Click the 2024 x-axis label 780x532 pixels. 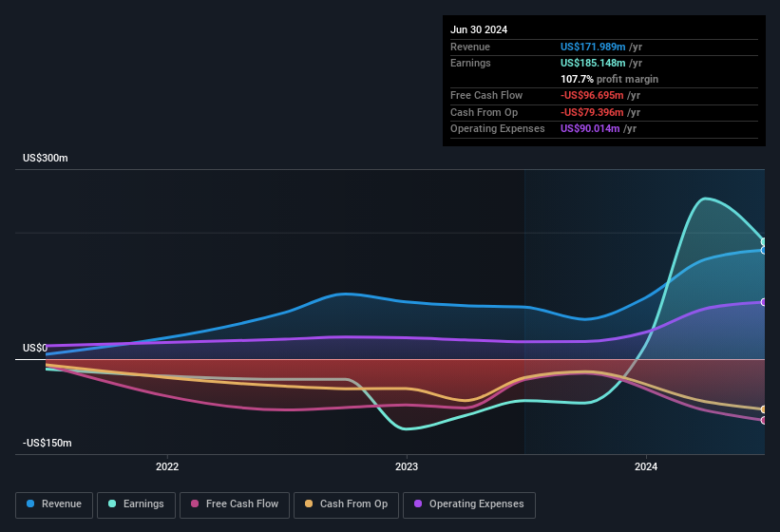[646, 466]
